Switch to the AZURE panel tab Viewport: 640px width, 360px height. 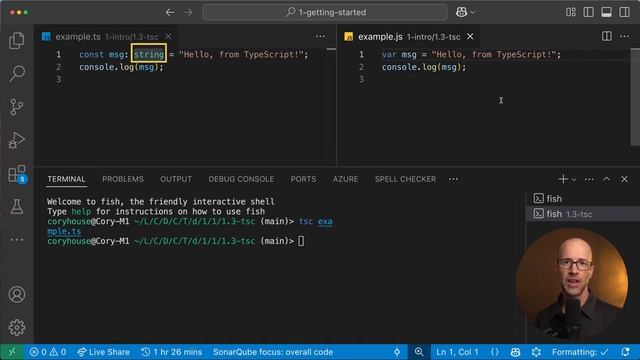[x=345, y=179]
